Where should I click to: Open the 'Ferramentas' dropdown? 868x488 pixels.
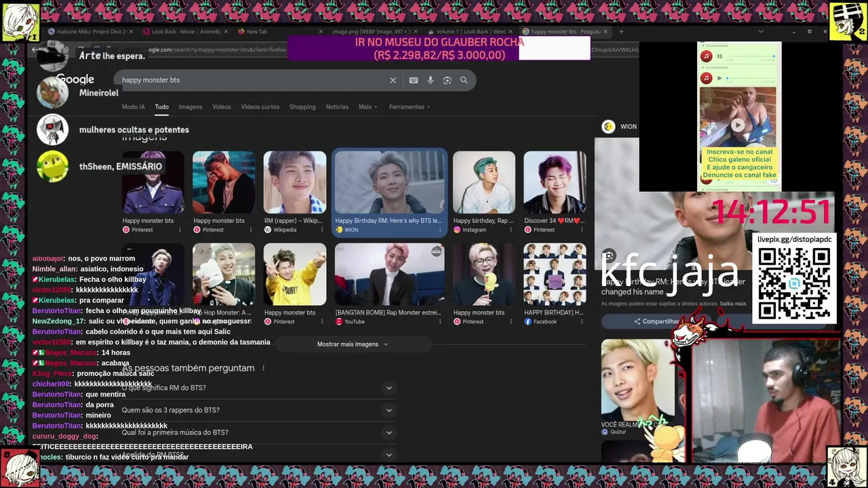point(409,106)
